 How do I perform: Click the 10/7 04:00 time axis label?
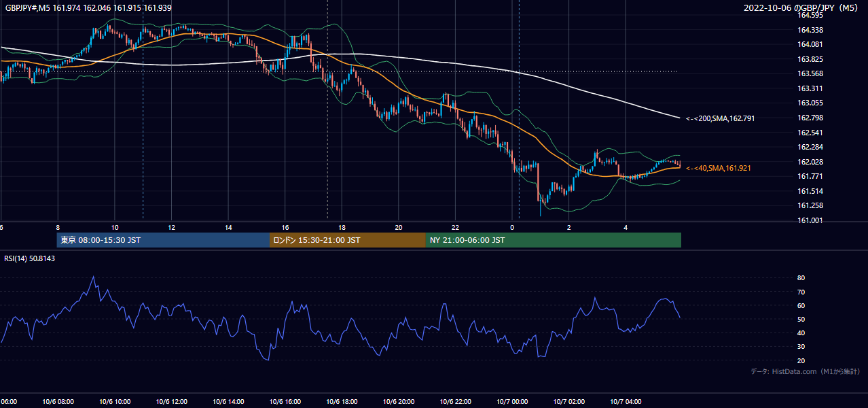coord(626,402)
